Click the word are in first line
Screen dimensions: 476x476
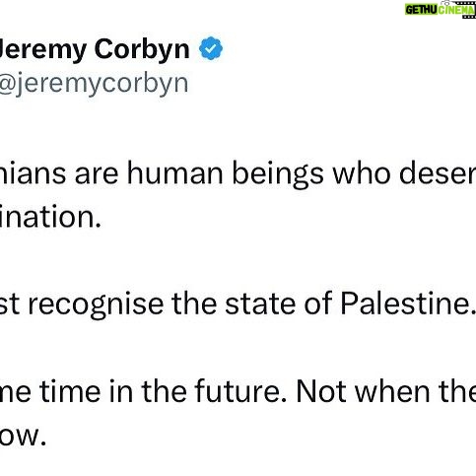pyautogui.click(x=97, y=175)
